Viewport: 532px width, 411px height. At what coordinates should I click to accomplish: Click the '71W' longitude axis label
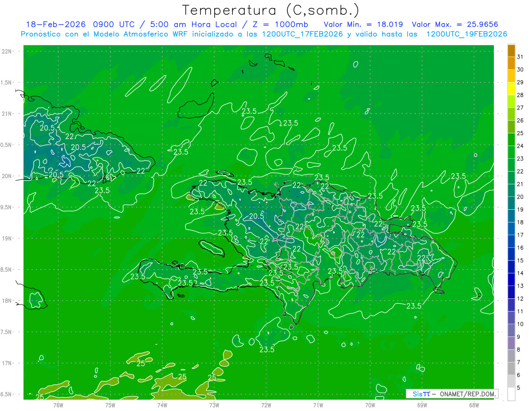click(x=318, y=405)
